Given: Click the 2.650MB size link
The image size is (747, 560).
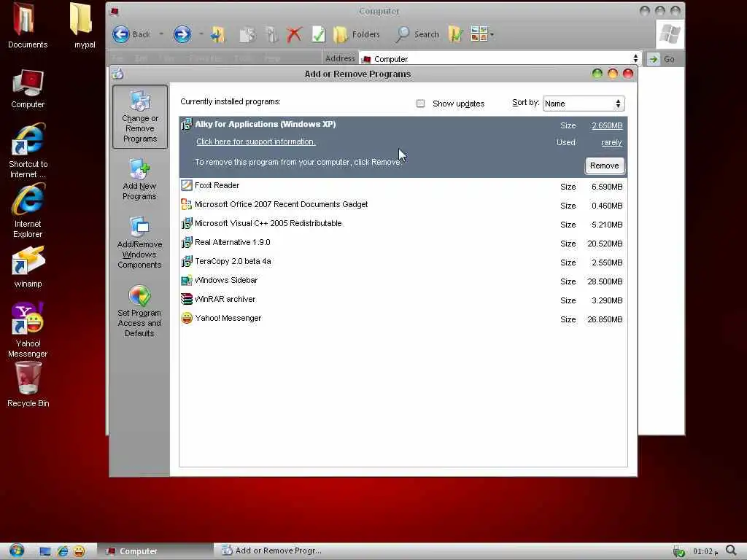Looking at the screenshot, I should coord(607,125).
